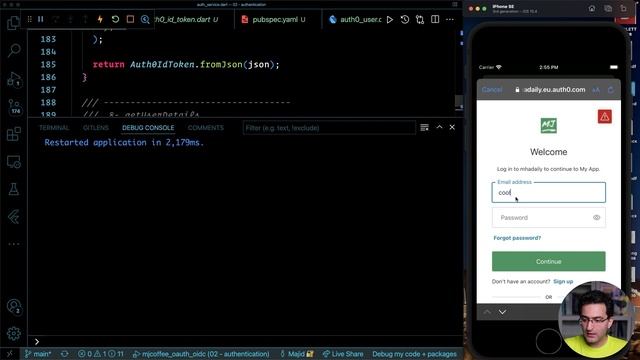
Task: Reload the Auth0 login page
Action: (611, 90)
